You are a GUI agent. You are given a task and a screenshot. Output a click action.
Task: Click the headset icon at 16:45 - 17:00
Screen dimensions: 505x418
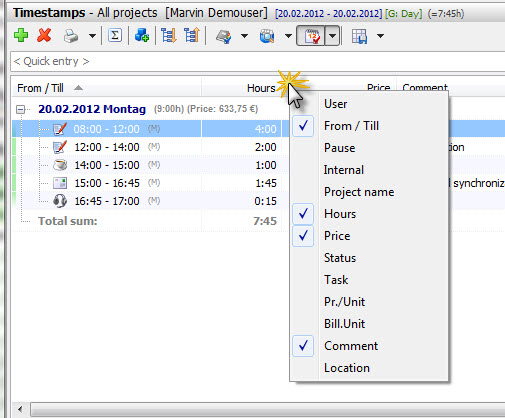point(60,201)
